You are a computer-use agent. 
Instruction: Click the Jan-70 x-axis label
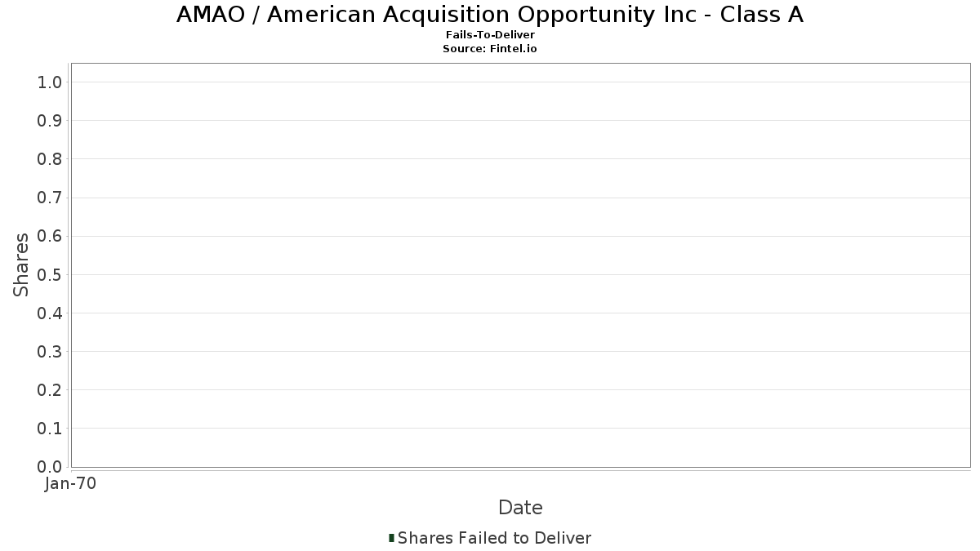click(70, 484)
